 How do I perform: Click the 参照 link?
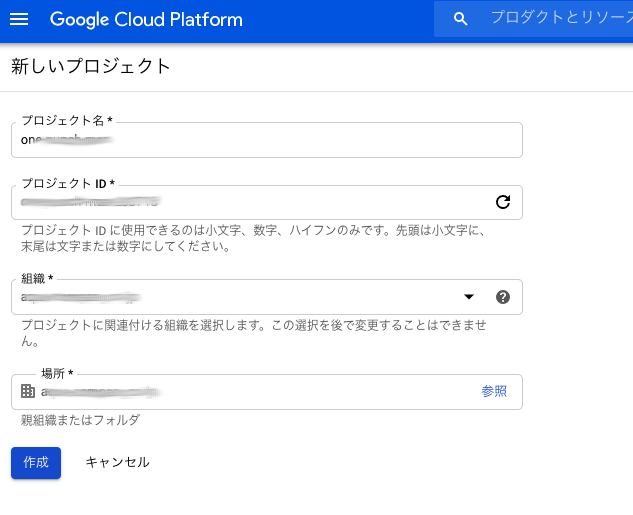click(x=494, y=391)
